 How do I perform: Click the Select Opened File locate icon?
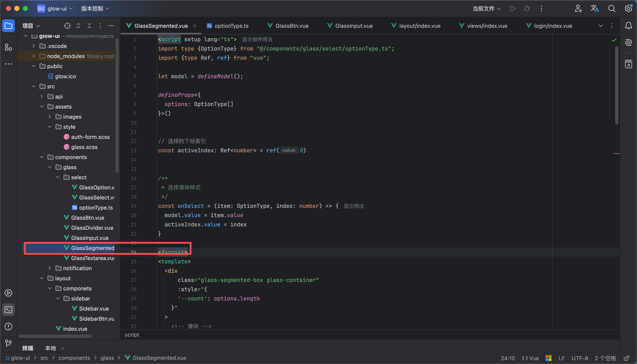[67, 26]
